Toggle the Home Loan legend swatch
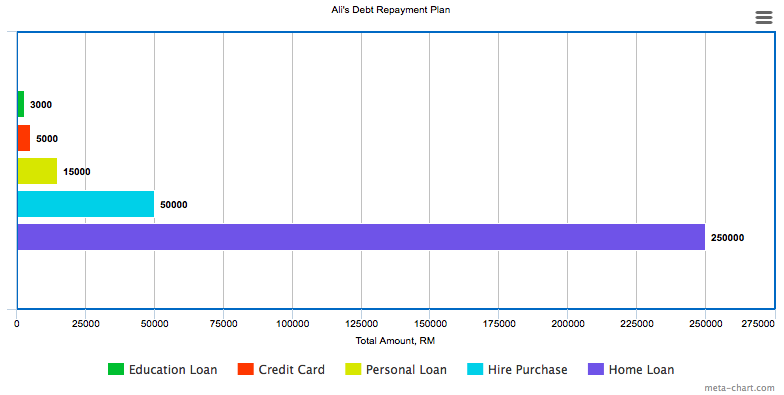 (596, 369)
